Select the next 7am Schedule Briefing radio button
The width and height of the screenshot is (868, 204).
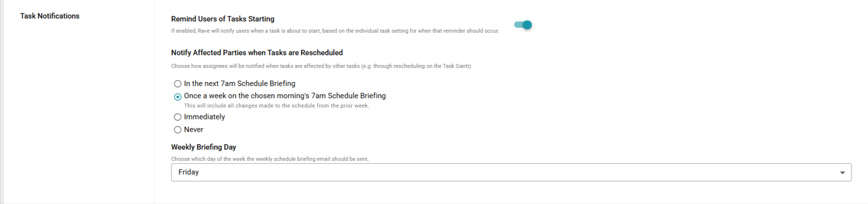pos(178,84)
